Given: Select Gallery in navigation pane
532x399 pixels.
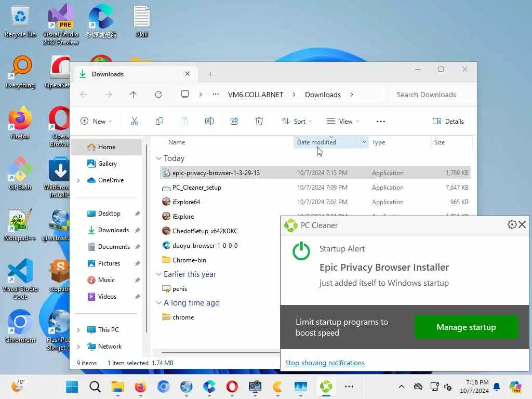Looking at the screenshot, I should pyautogui.click(x=108, y=164).
